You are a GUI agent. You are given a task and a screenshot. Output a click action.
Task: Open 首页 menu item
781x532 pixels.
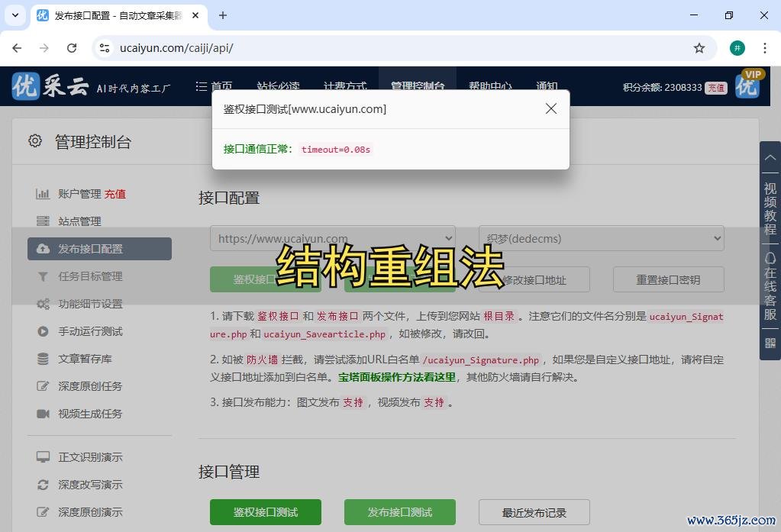pos(215,86)
